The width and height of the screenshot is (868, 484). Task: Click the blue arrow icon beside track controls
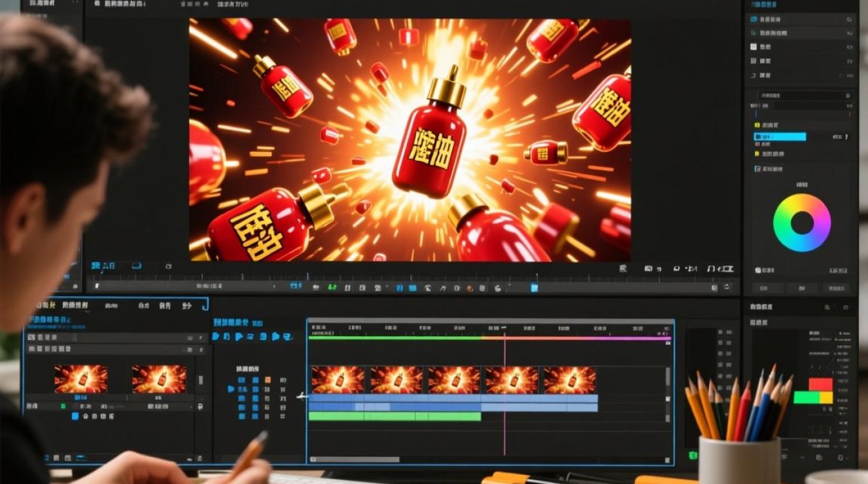tap(231, 389)
